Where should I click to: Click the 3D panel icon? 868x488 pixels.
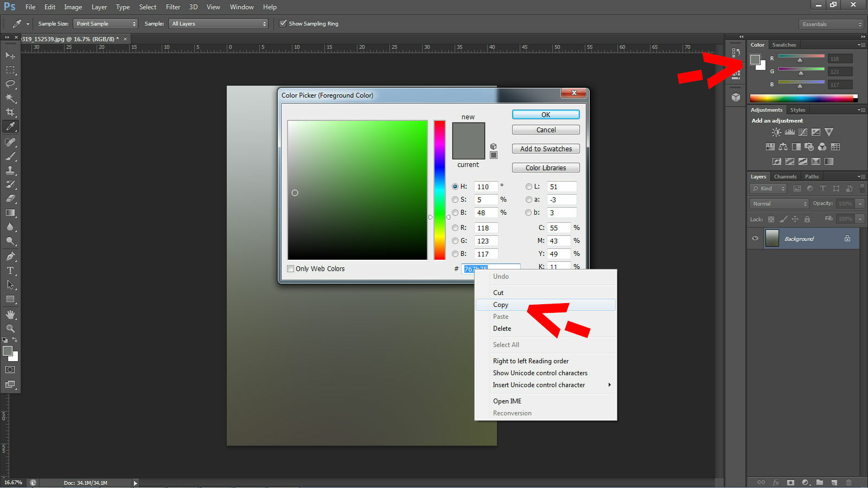pyautogui.click(x=735, y=97)
